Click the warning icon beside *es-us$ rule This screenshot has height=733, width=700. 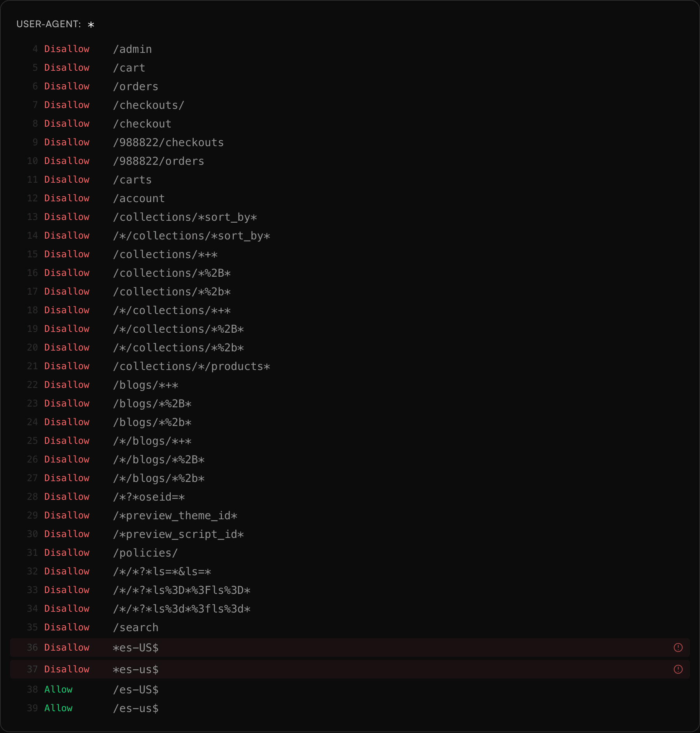pyautogui.click(x=678, y=669)
